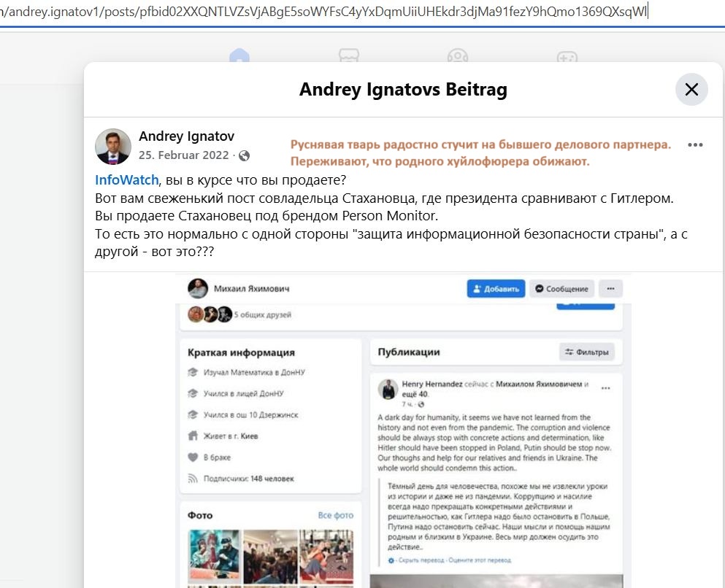Open the post options three-dot menu
This screenshot has height=588, width=725.
point(695,145)
